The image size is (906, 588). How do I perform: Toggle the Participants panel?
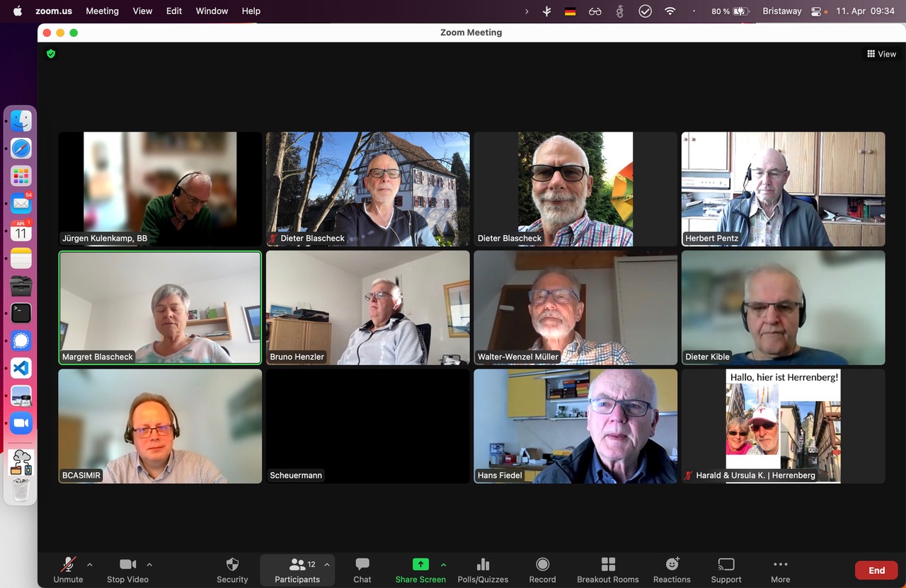(297, 565)
